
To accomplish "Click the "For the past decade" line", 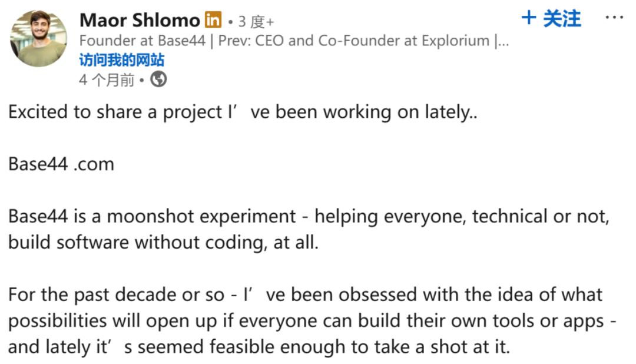I will 305,294.
